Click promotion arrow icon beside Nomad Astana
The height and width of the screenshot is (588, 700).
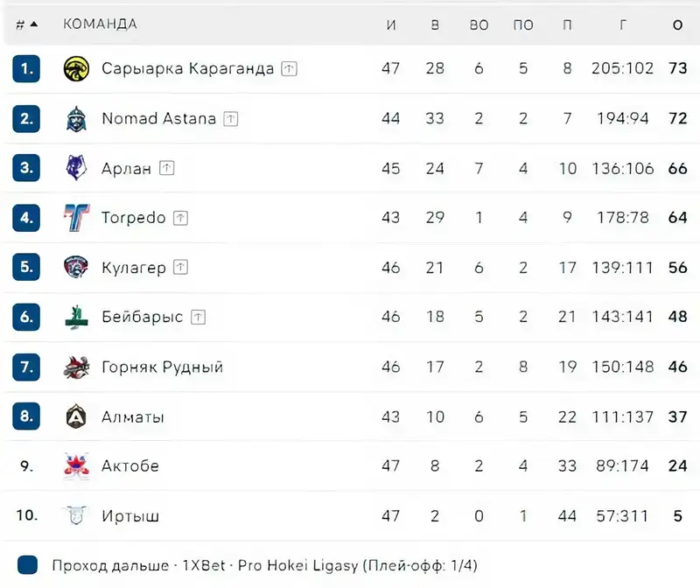coord(231,118)
